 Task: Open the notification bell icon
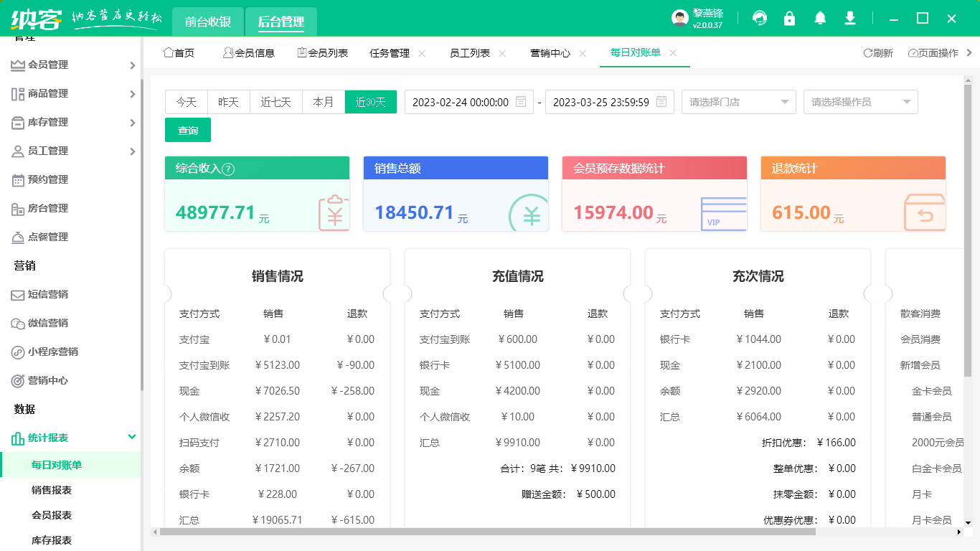click(x=820, y=19)
